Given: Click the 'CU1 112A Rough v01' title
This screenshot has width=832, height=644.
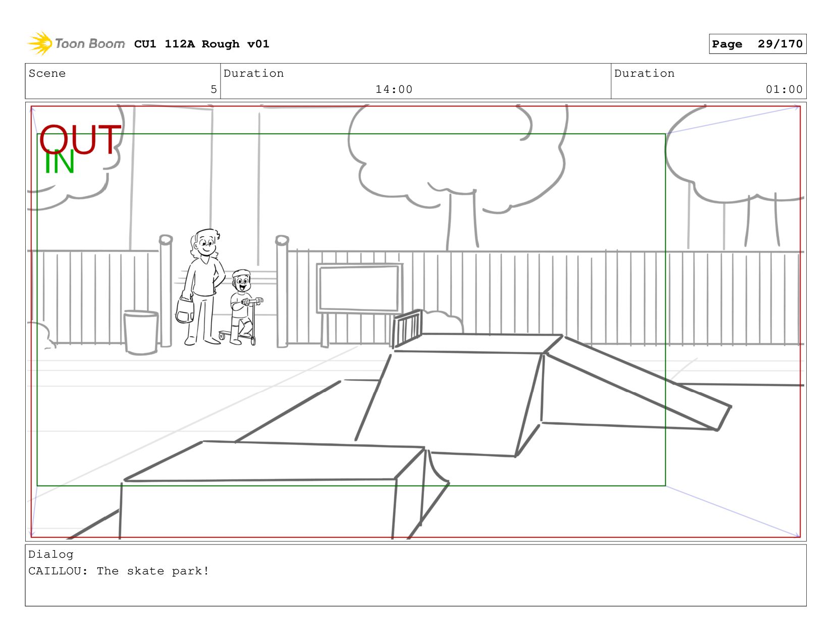Looking at the screenshot, I should point(201,44).
